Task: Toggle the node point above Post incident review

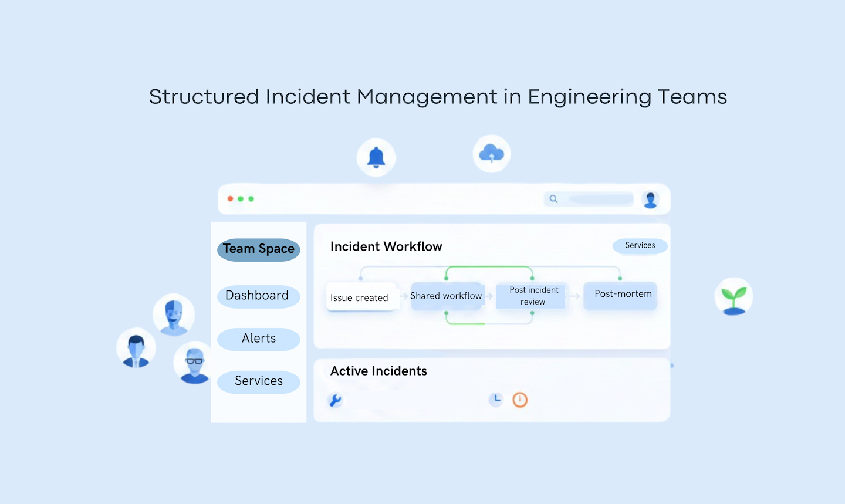Action: [x=532, y=278]
